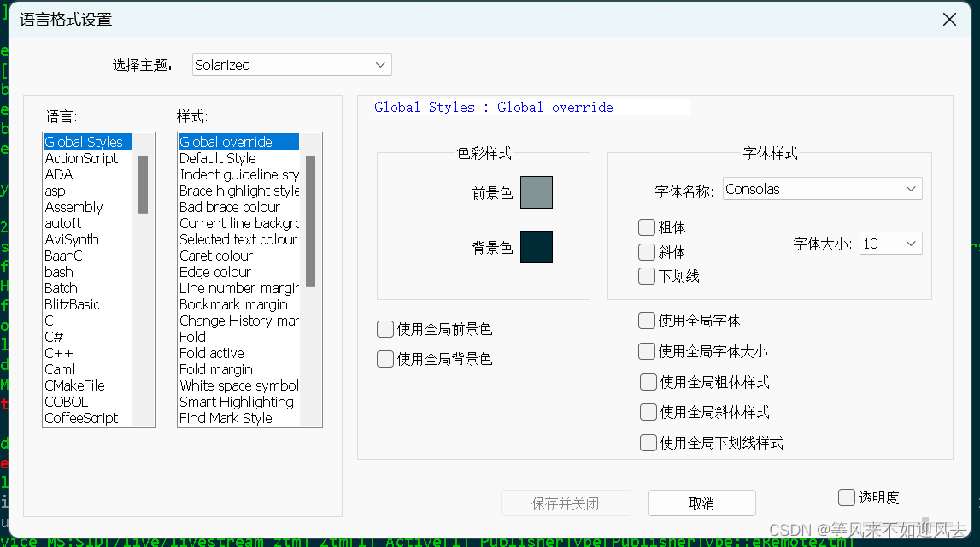Check 使用全局字体 option

click(647, 320)
